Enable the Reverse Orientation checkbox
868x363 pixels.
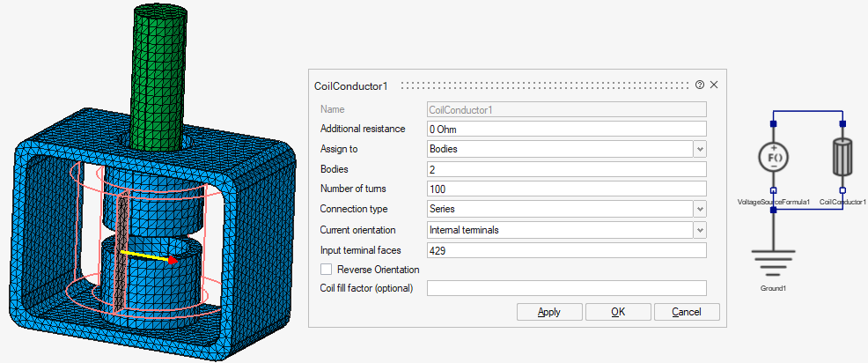[x=327, y=270]
